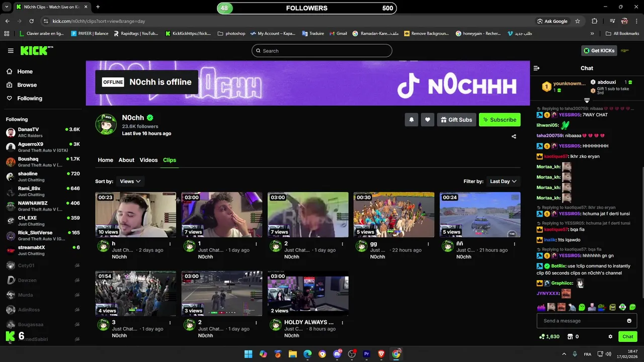Open options menu for clip 'gg'
This screenshot has width=644, height=362.
pyautogui.click(x=428, y=244)
